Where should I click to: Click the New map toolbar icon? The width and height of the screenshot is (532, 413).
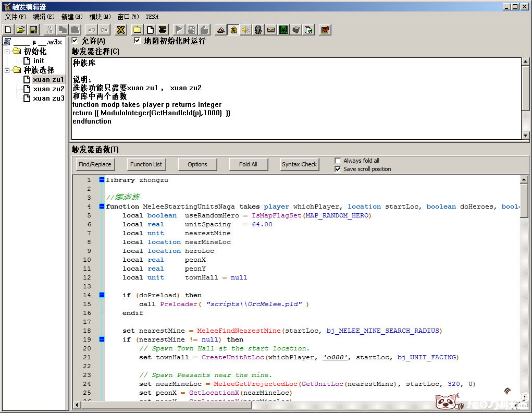8,30
